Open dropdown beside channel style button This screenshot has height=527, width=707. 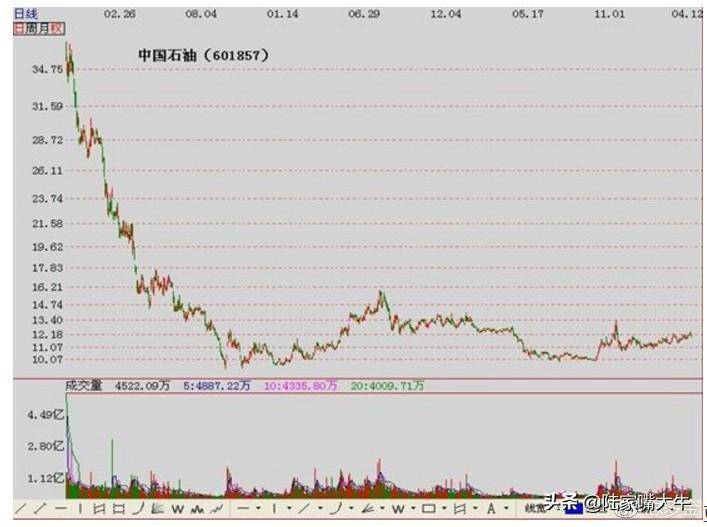tap(475, 508)
